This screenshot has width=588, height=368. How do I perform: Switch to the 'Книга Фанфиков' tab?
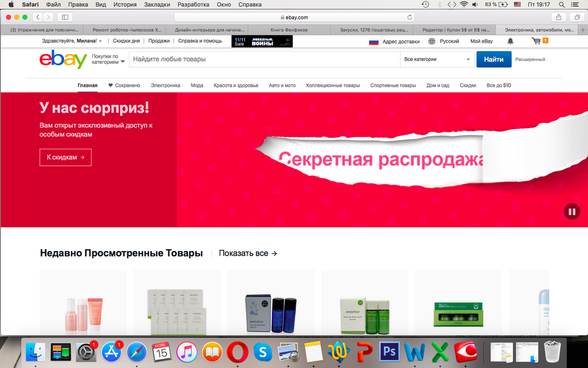pos(289,30)
